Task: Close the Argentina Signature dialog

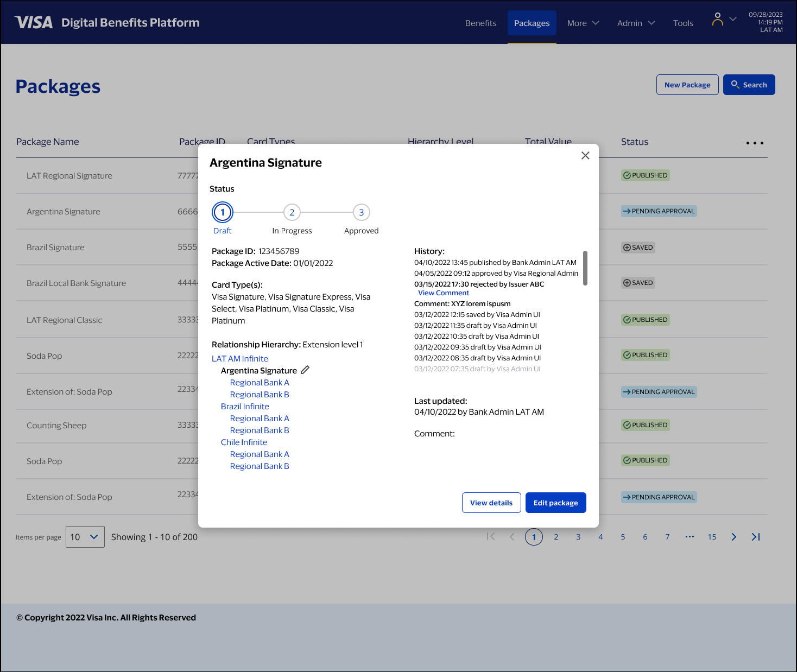Action: pos(585,156)
